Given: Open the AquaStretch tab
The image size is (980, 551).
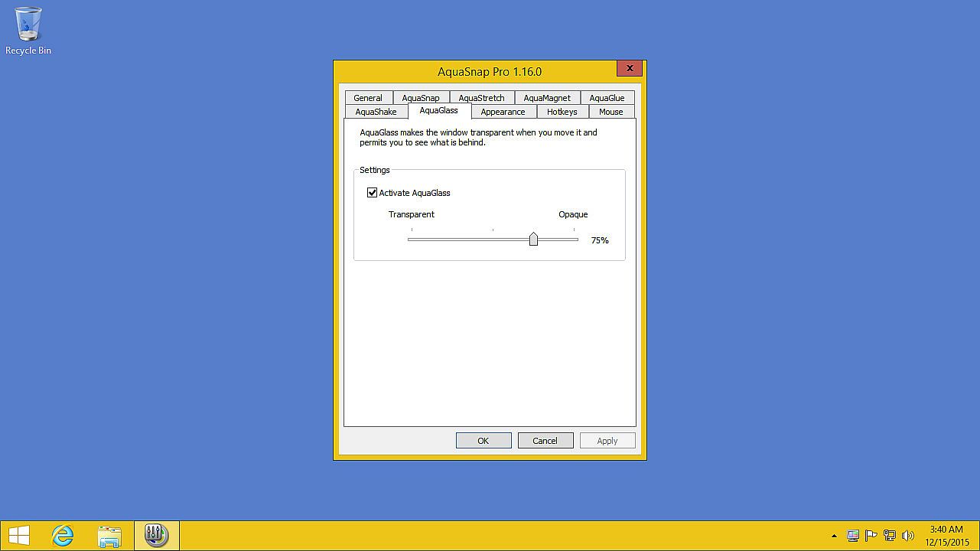Looking at the screenshot, I should tap(482, 98).
